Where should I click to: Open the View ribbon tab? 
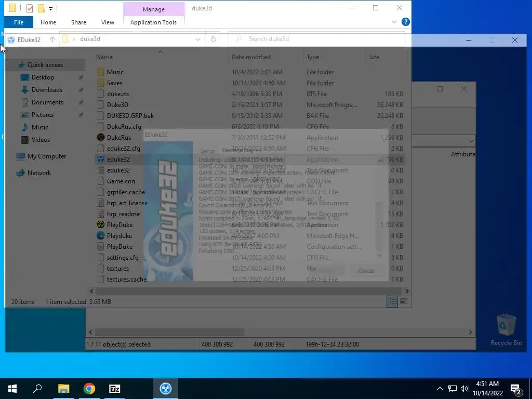tap(108, 22)
